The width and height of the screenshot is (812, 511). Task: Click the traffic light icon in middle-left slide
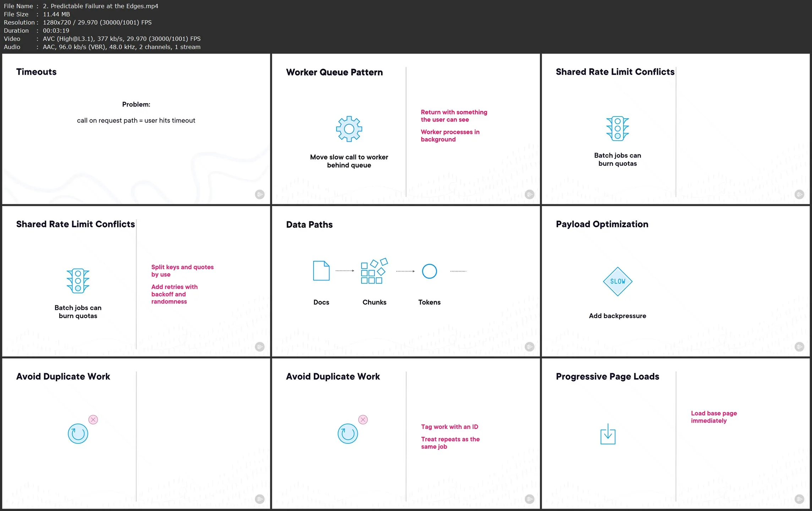pyautogui.click(x=78, y=281)
